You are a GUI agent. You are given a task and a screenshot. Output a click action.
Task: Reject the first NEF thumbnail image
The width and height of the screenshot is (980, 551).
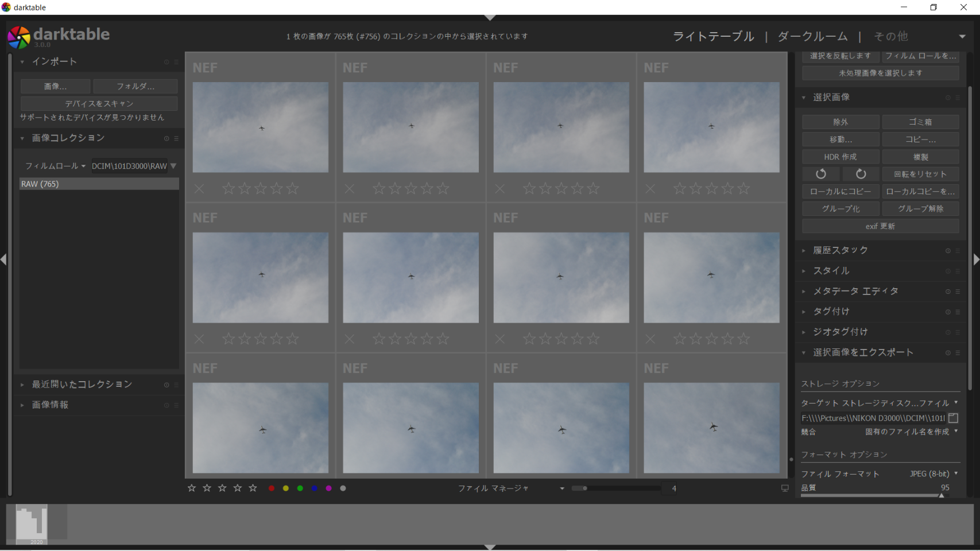point(199,189)
